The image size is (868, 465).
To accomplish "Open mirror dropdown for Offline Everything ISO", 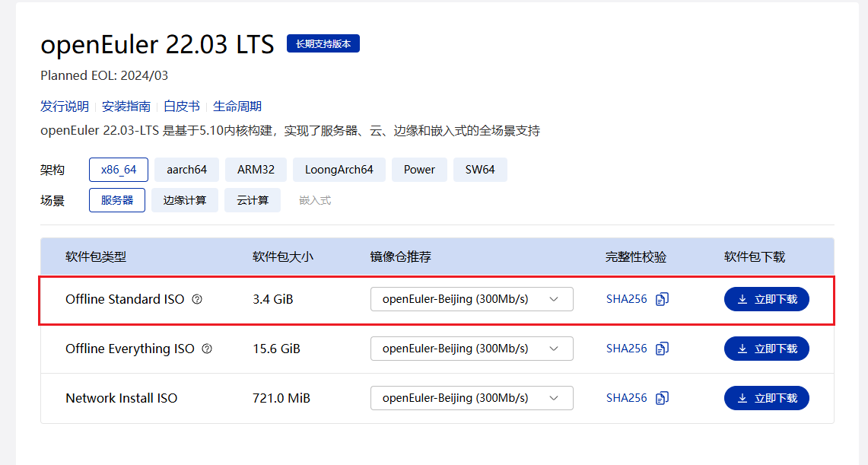I will point(472,349).
